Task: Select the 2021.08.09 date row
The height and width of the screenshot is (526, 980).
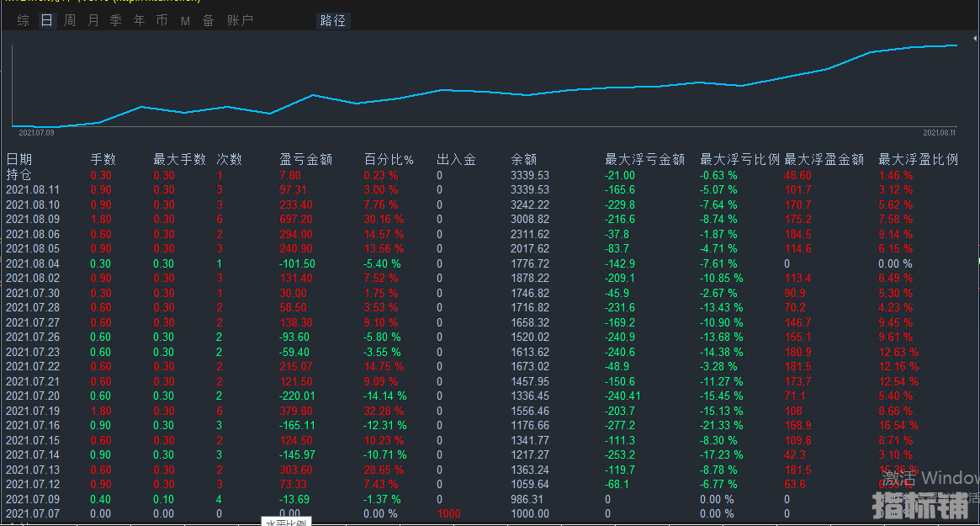Action: point(32,220)
